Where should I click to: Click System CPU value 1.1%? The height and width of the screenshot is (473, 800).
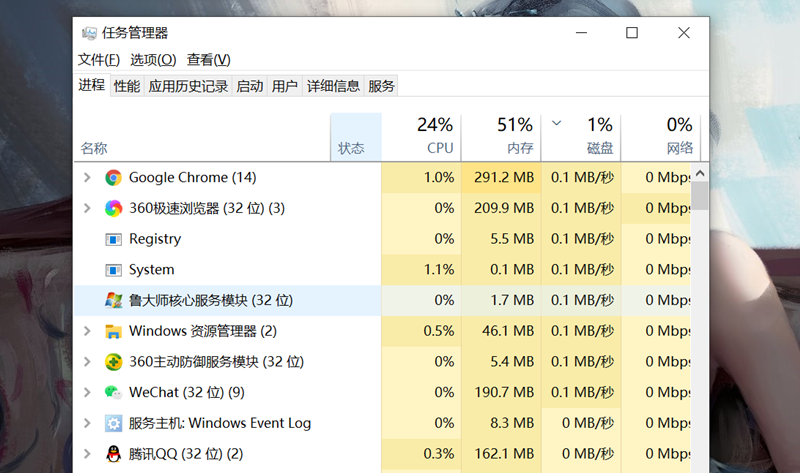coord(439,269)
